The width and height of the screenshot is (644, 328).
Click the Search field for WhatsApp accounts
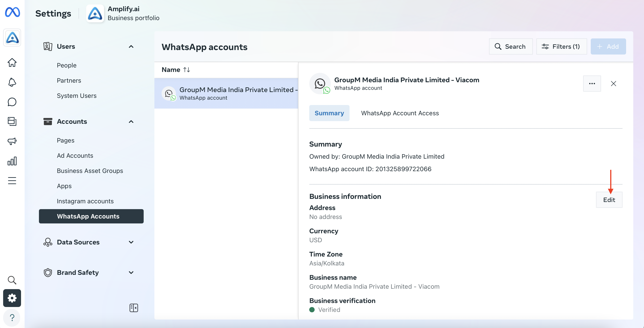[511, 46]
